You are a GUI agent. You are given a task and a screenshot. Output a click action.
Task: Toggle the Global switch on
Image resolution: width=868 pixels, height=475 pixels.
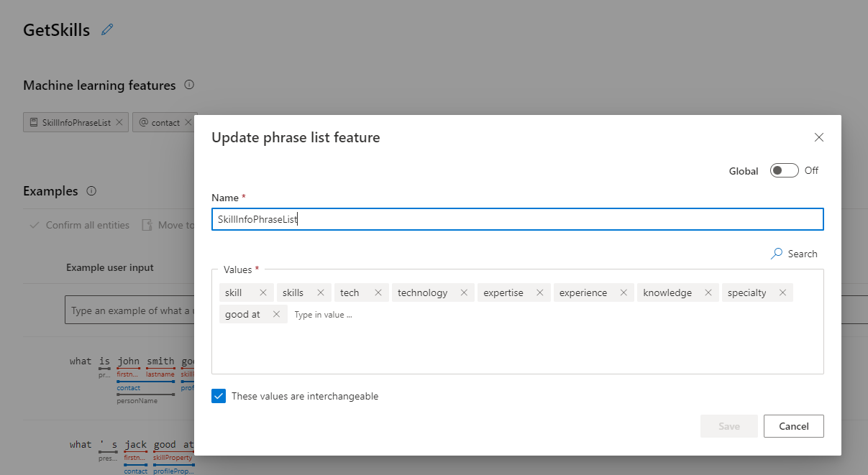pyautogui.click(x=784, y=170)
